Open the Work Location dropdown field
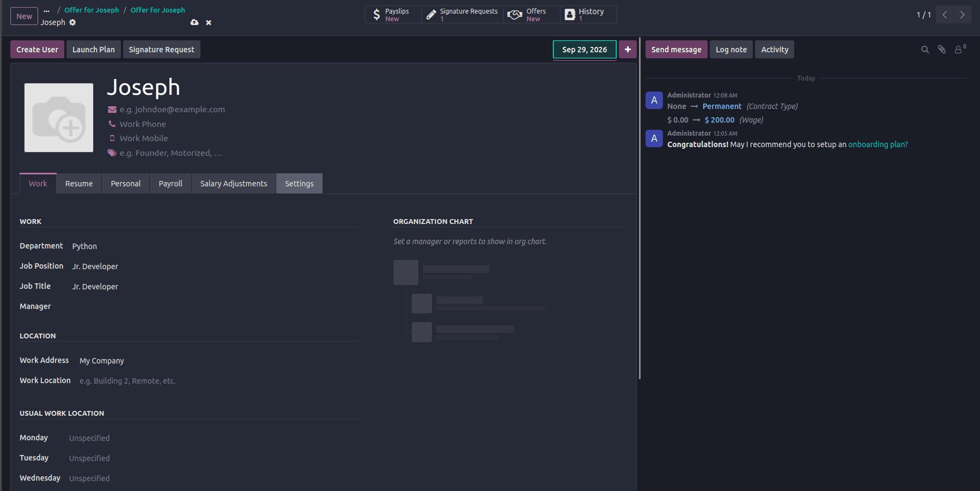Image resolution: width=980 pixels, height=491 pixels. pos(218,381)
